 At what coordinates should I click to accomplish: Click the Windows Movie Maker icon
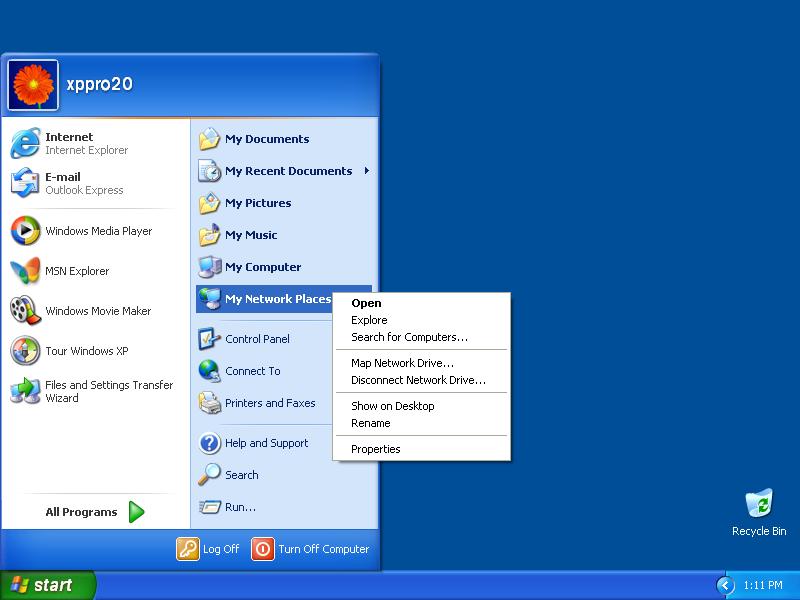25,311
